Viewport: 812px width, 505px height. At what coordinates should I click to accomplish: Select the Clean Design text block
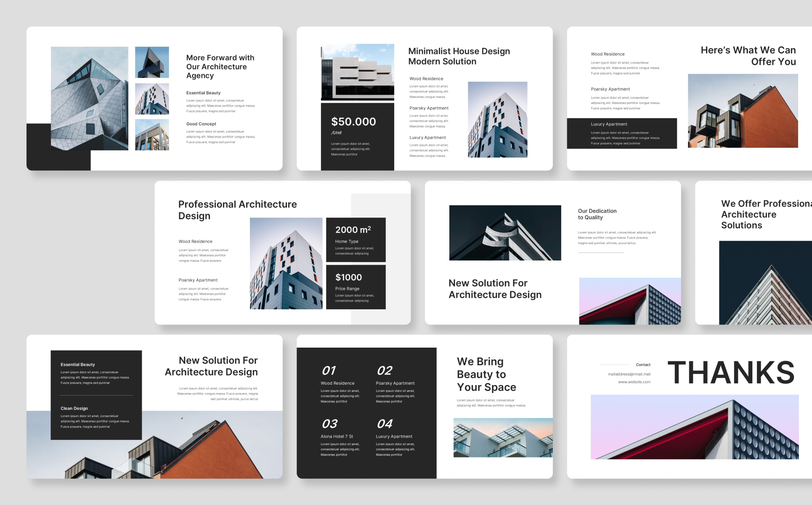pos(95,417)
